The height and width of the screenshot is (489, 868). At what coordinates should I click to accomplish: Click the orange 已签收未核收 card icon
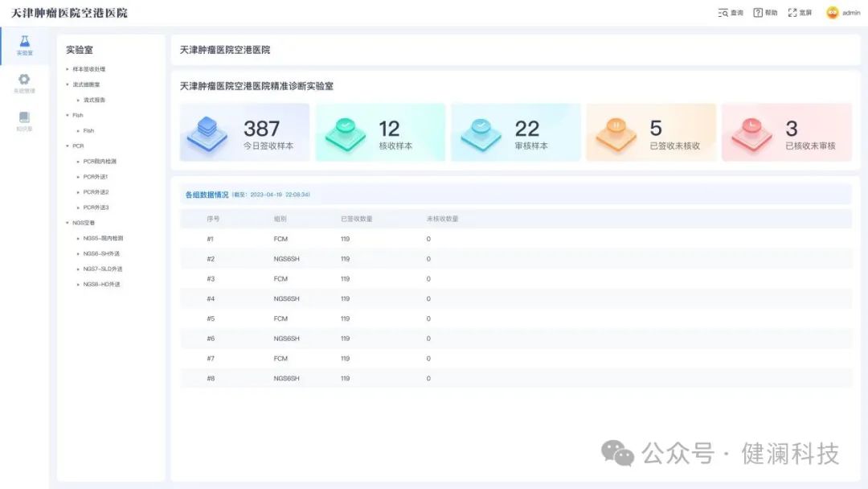(x=616, y=134)
